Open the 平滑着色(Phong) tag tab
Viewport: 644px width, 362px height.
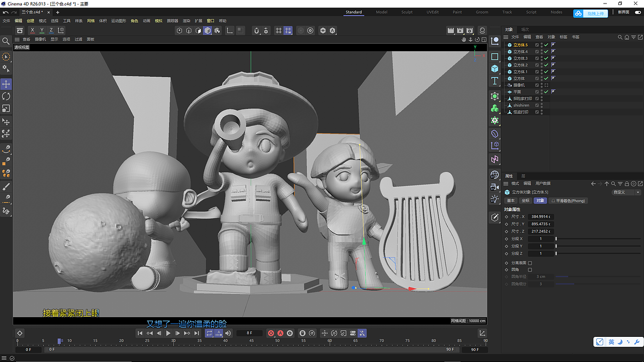tap(569, 201)
